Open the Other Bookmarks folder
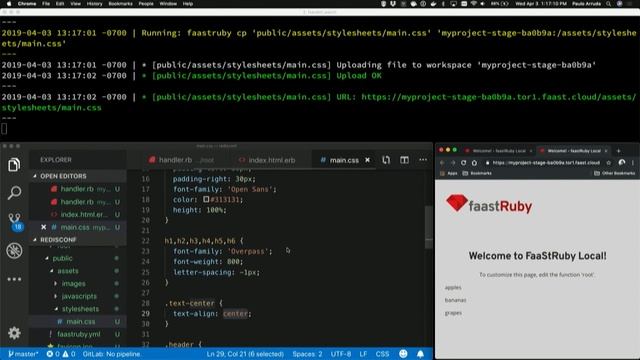The width and height of the screenshot is (640, 360). coord(614,173)
